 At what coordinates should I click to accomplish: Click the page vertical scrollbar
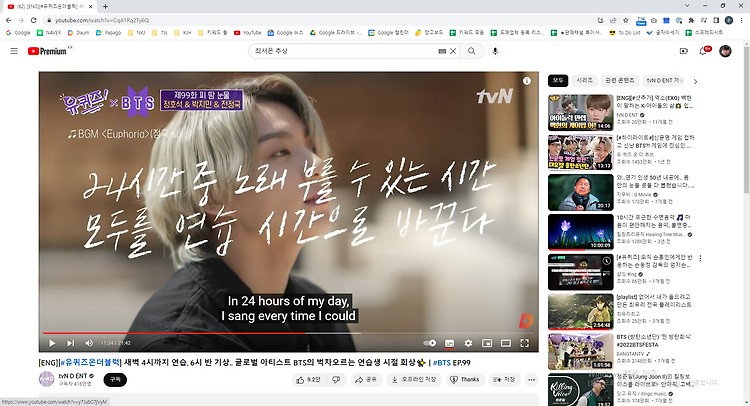click(747, 120)
